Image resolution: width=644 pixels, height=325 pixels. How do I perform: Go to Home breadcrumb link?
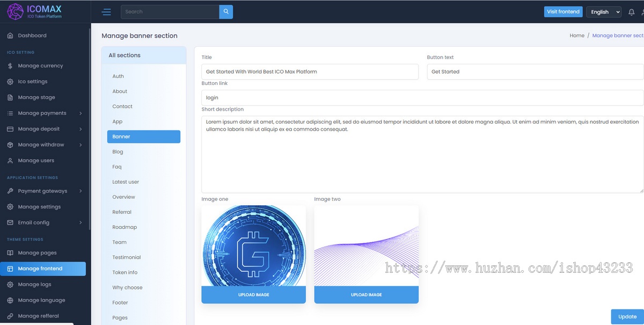(577, 35)
